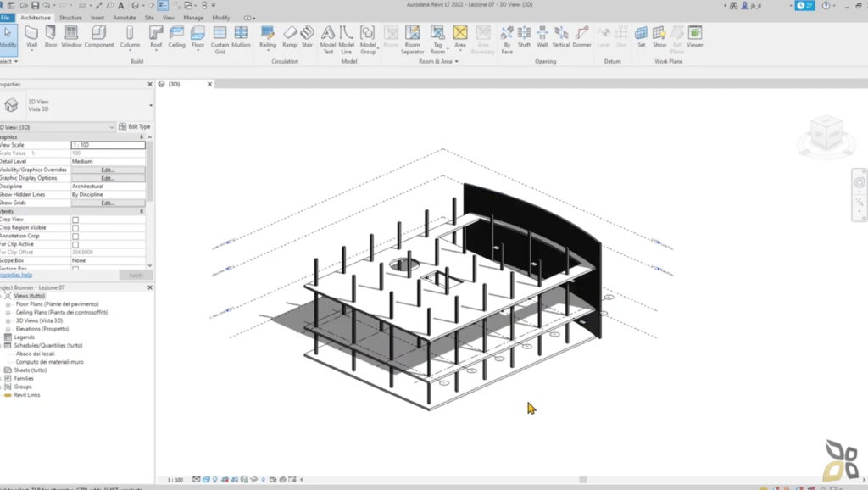Switch to the Structure ribbon tab
This screenshot has width=868, height=490.
point(70,18)
